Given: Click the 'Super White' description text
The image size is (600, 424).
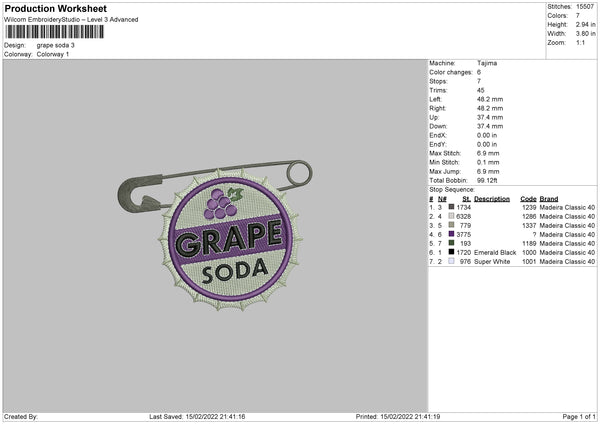Looking at the screenshot, I should click(x=492, y=262).
